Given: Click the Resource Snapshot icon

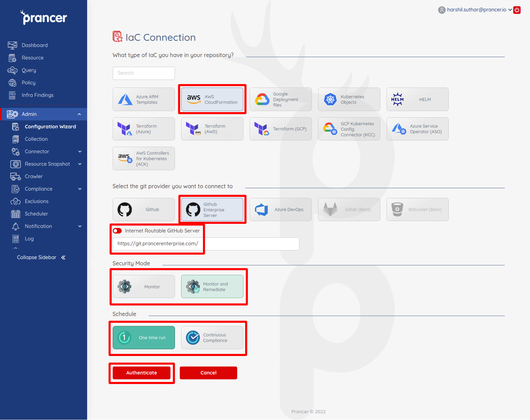Looking at the screenshot, I should pos(16,164).
